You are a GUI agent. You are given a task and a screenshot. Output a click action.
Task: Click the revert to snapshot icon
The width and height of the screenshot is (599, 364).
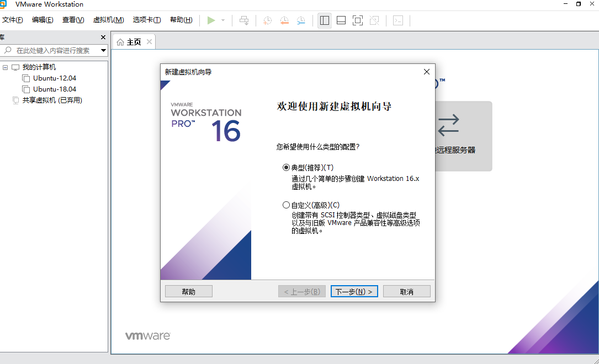point(284,20)
